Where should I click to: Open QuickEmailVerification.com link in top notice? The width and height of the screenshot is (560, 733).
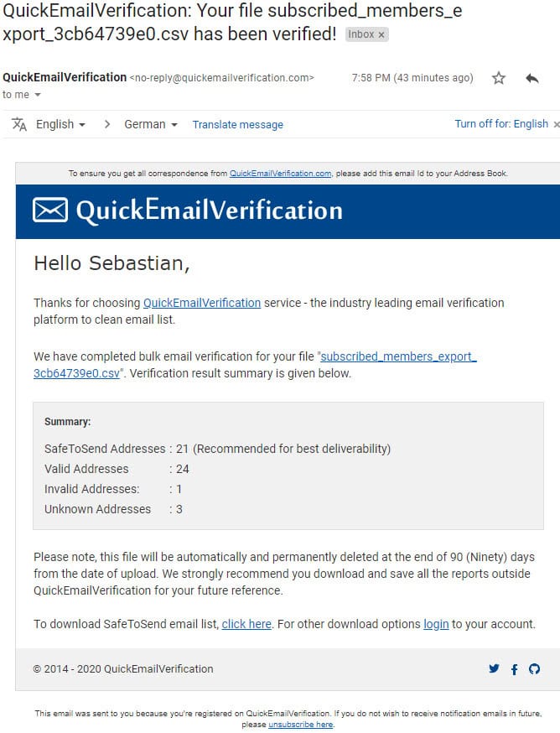click(280, 174)
